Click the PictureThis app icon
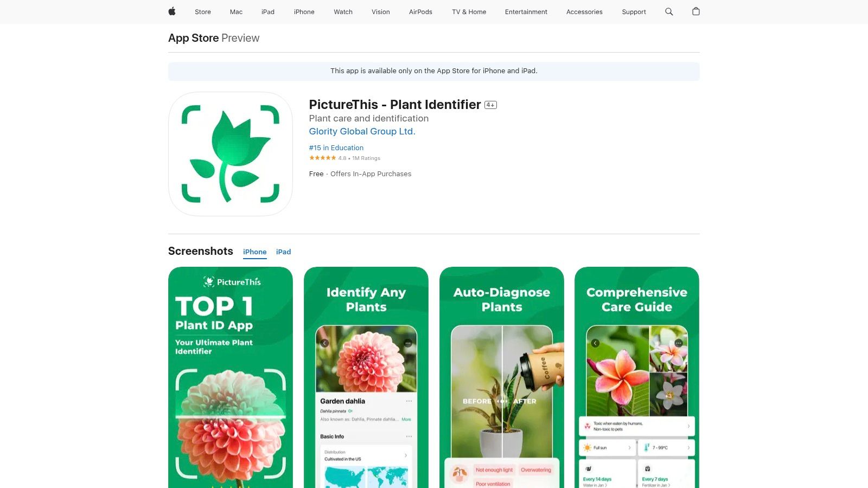 (x=231, y=154)
